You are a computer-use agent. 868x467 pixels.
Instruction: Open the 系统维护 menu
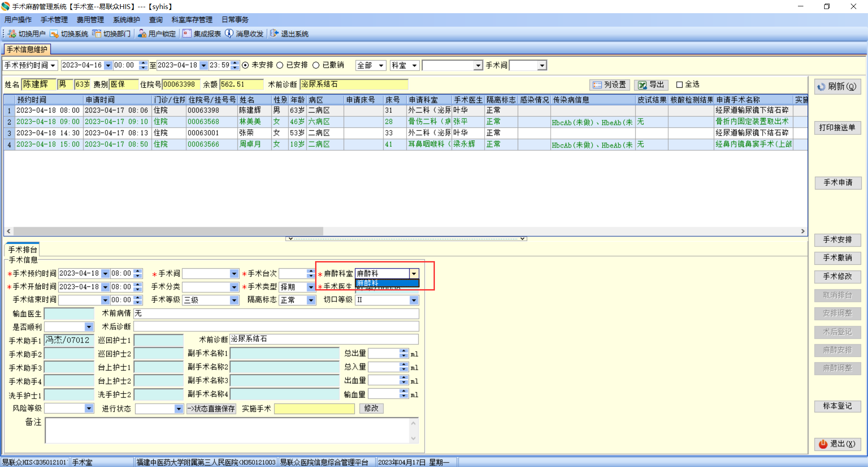point(127,19)
